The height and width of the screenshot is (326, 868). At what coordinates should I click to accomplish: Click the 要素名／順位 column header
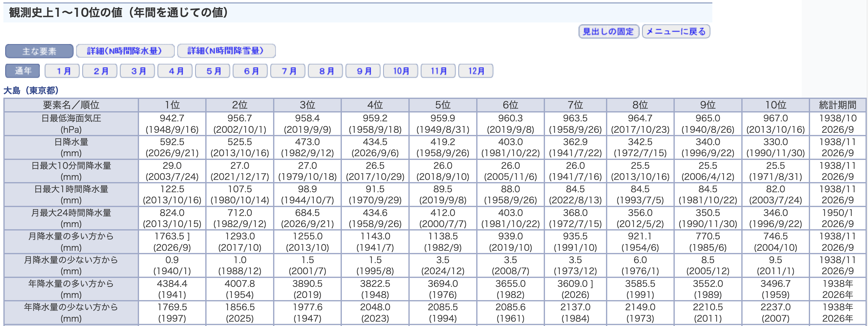click(x=71, y=105)
